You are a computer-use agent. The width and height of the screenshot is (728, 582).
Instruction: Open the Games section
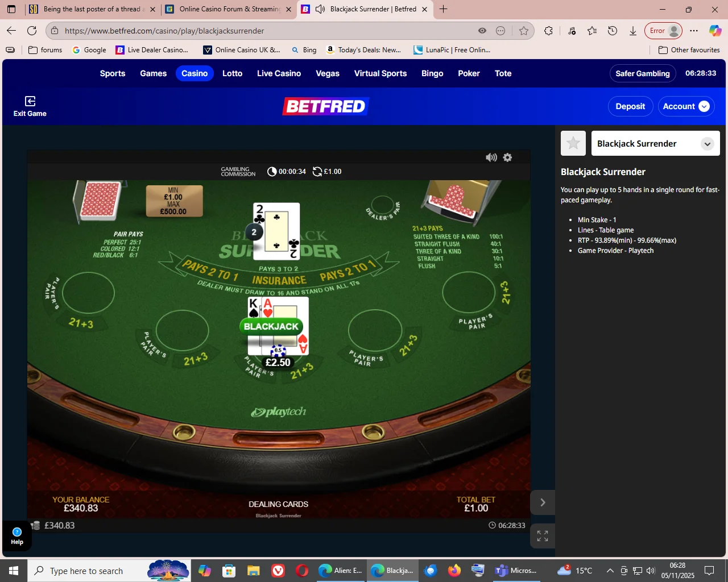point(154,73)
